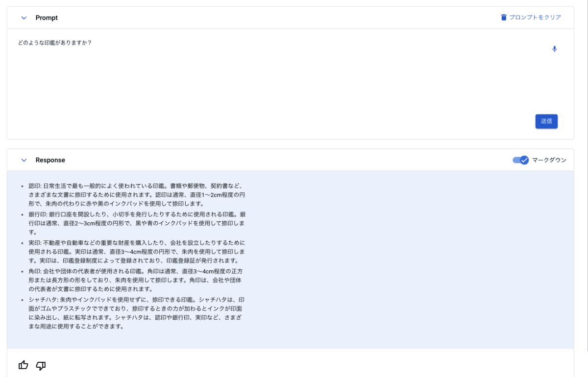Click the Response section title
The image size is (588, 377).
[x=50, y=160]
